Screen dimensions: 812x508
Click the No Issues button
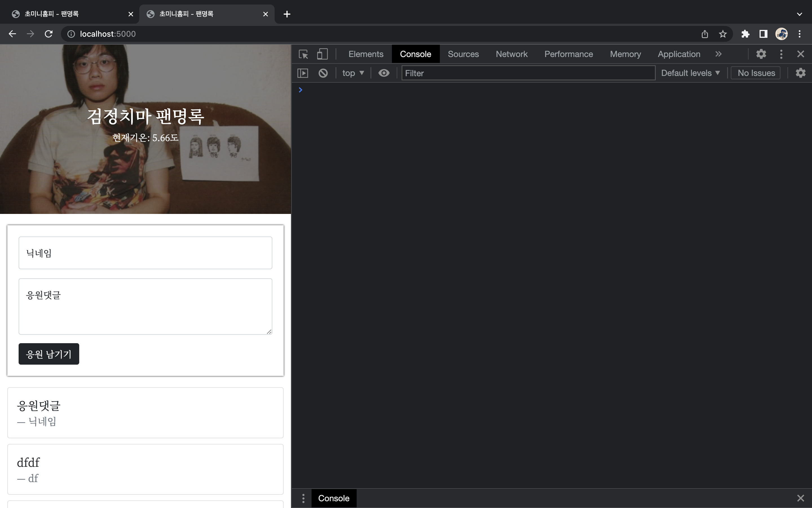(x=756, y=73)
